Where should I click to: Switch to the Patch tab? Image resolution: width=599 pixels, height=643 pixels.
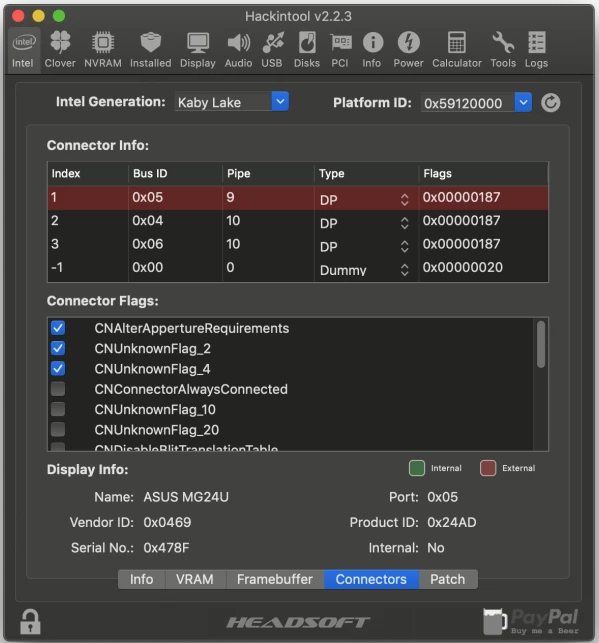pyautogui.click(x=448, y=579)
